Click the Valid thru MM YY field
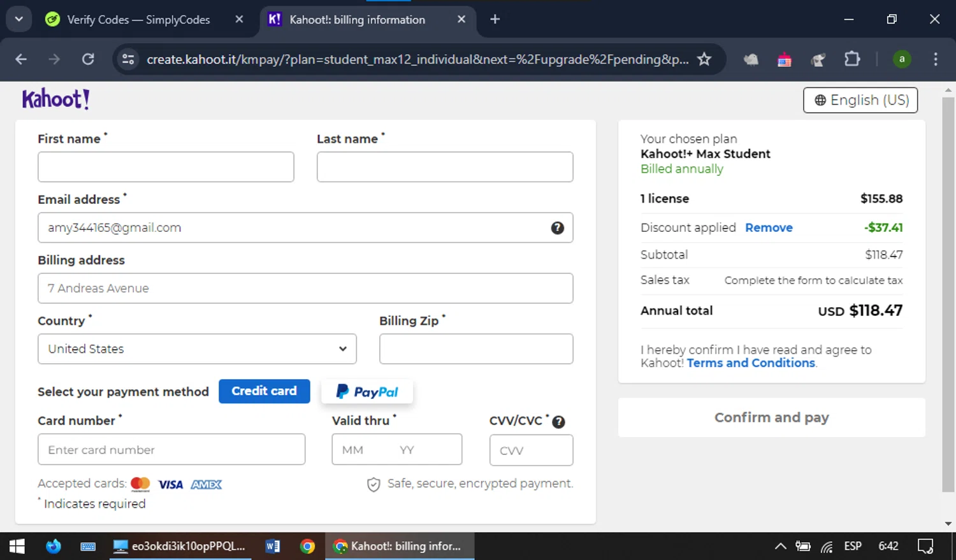The image size is (956, 560). point(396,449)
